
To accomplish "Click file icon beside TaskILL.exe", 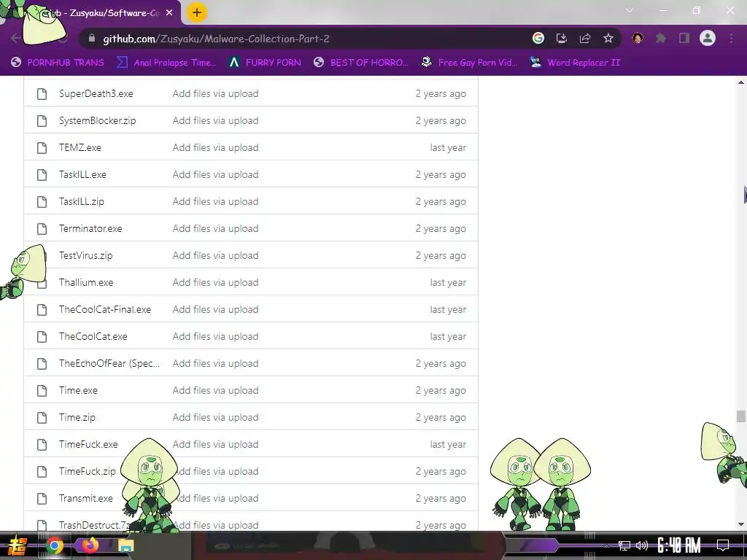I will (42, 175).
